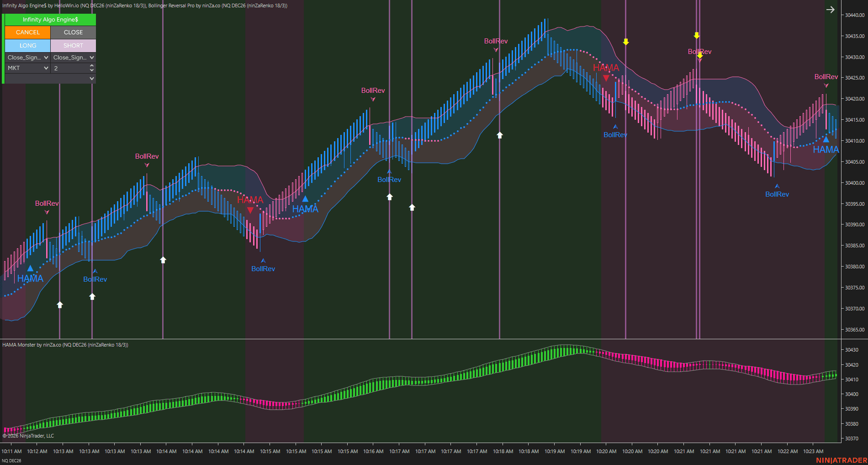Click the quantity stepper up arrow
The image size is (868, 465).
coord(92,66)
